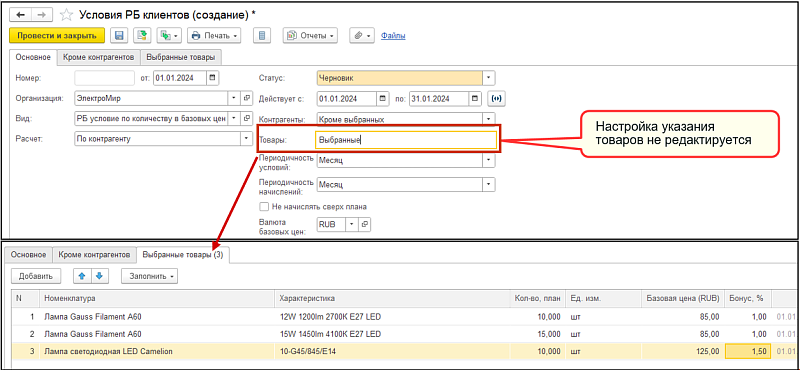Click the Добавить button
The width and height of the screenshot is (800, 370).
[x=36, y=276]
